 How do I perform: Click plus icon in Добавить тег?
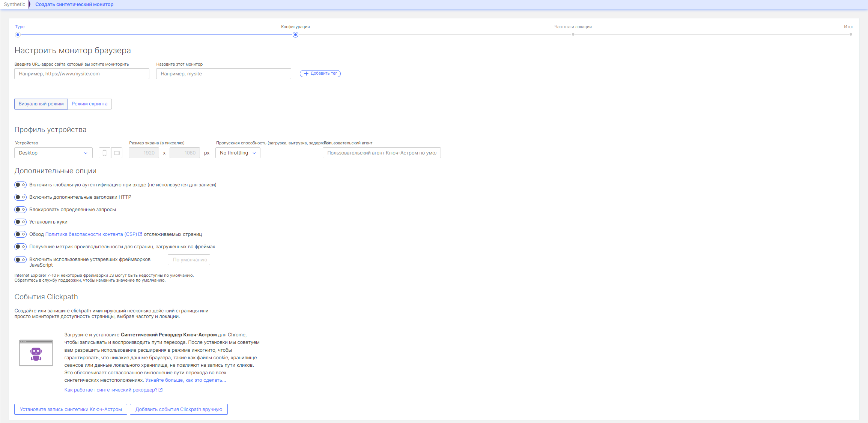(x=306, y=73)
